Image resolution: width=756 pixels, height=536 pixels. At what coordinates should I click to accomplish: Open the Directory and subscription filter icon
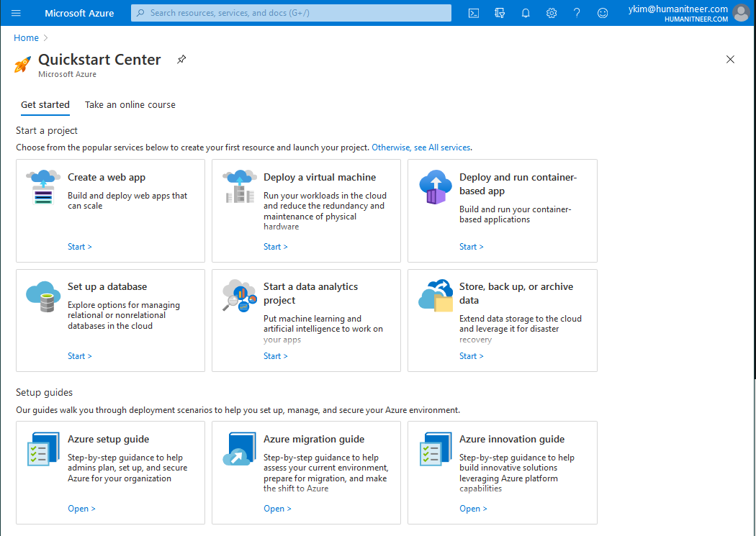pos(500,13)
